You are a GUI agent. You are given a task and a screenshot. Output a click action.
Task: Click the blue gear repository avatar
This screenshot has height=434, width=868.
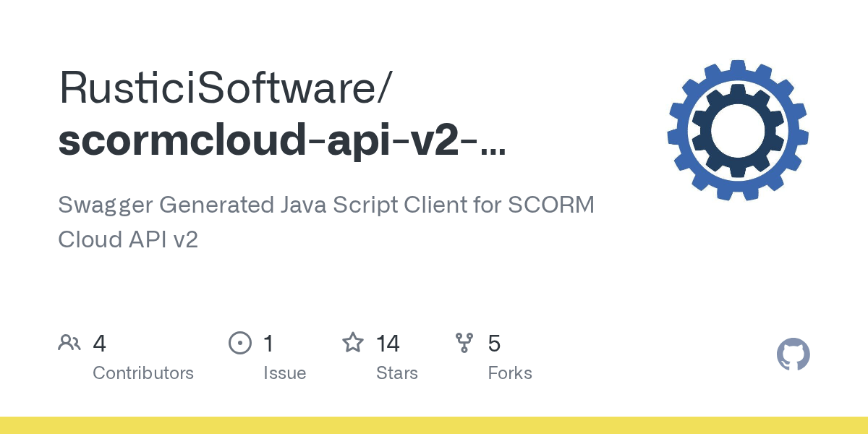point(736,130)
